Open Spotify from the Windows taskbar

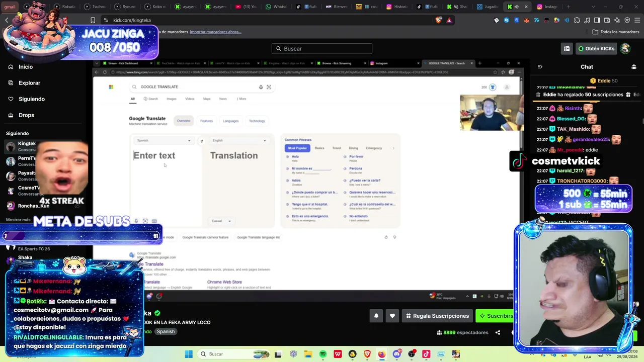point(323,354)
